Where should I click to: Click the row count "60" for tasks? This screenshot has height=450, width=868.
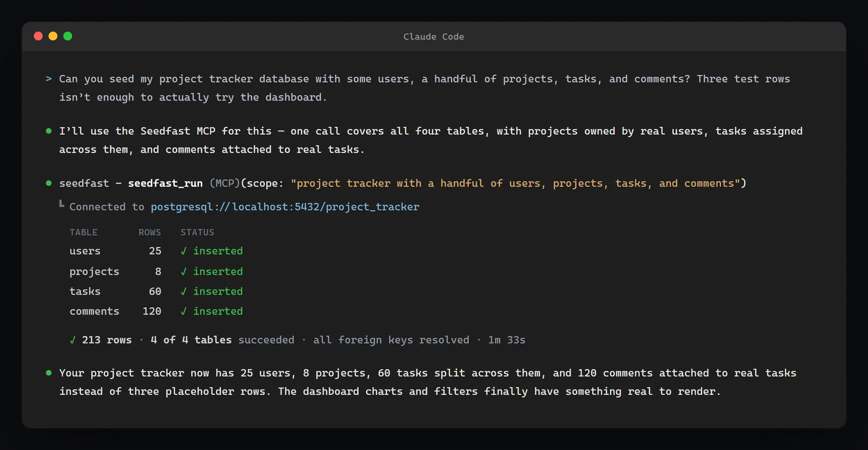(x=155, y=292)
